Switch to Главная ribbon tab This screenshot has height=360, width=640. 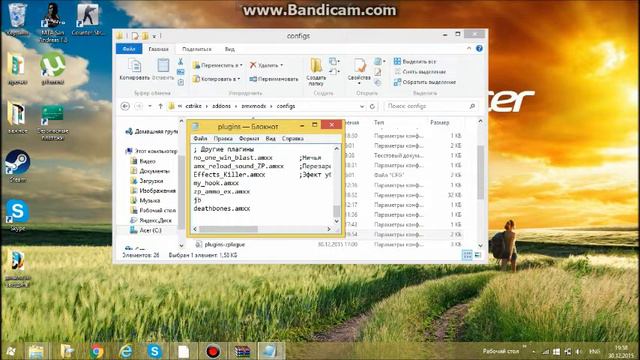(x=158, y=49)
